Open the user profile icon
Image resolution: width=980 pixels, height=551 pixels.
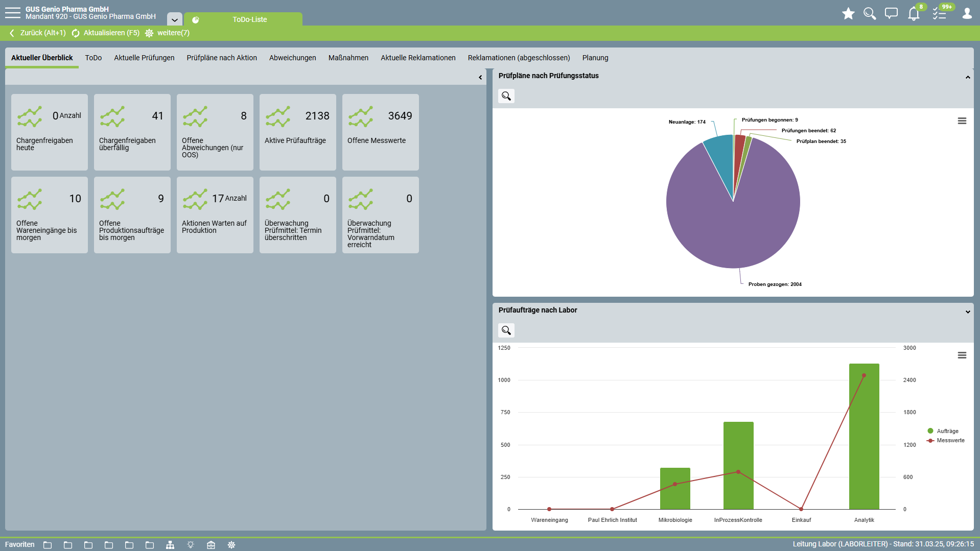tap(967, 14)
